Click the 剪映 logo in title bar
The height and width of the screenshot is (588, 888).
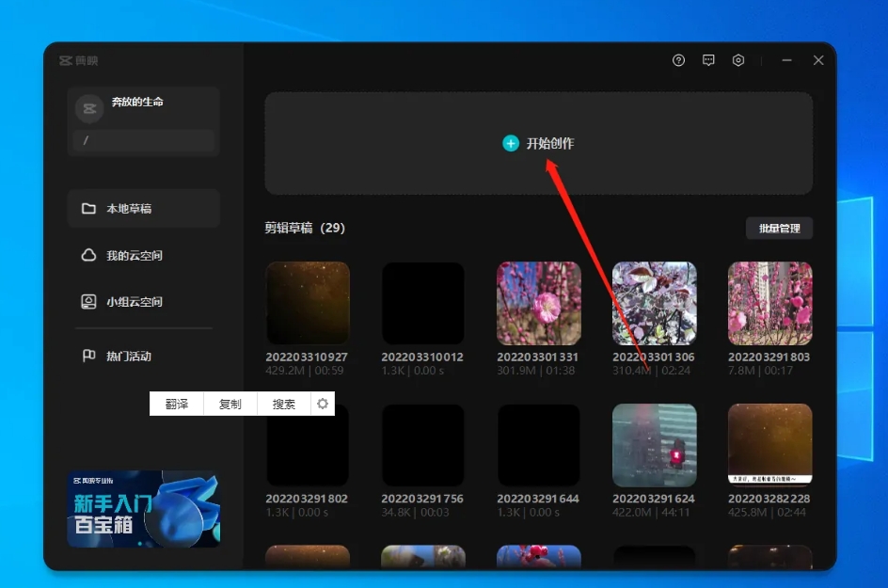79,60
